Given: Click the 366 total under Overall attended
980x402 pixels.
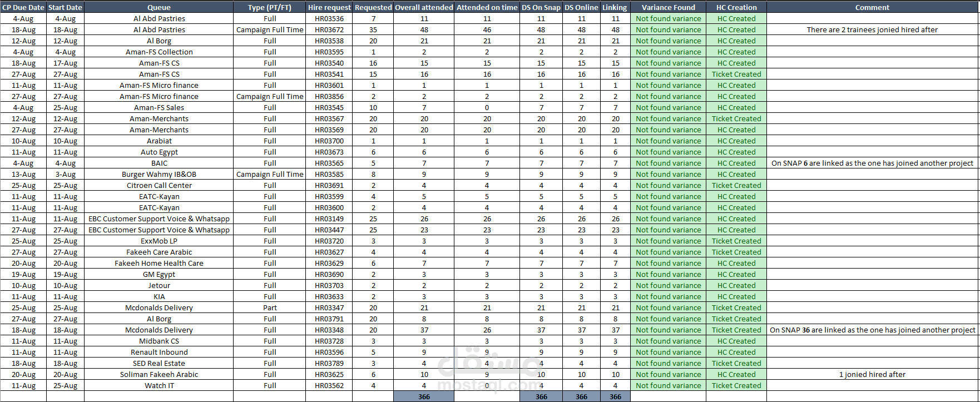Looking at the screenshot, I should pyautogui.click(x=424, y=396).
